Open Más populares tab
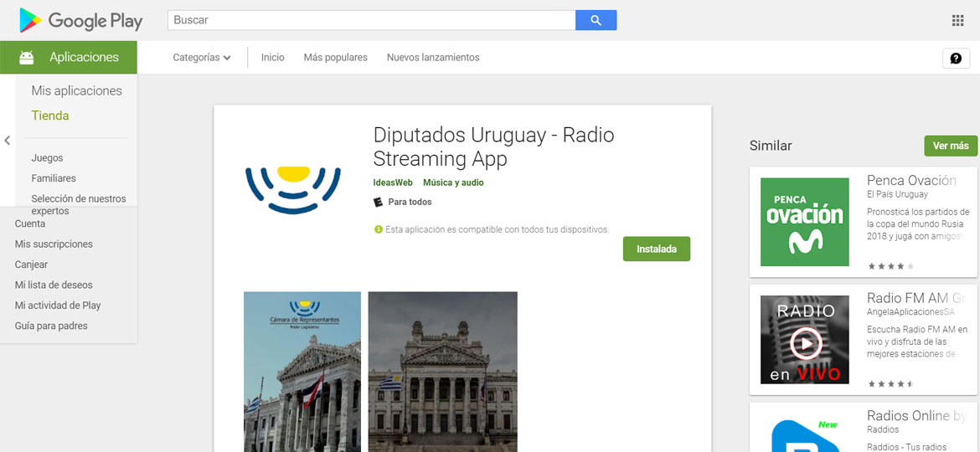Screen dimensions: 980x452 pyautogui.click(x=336, y=58)
